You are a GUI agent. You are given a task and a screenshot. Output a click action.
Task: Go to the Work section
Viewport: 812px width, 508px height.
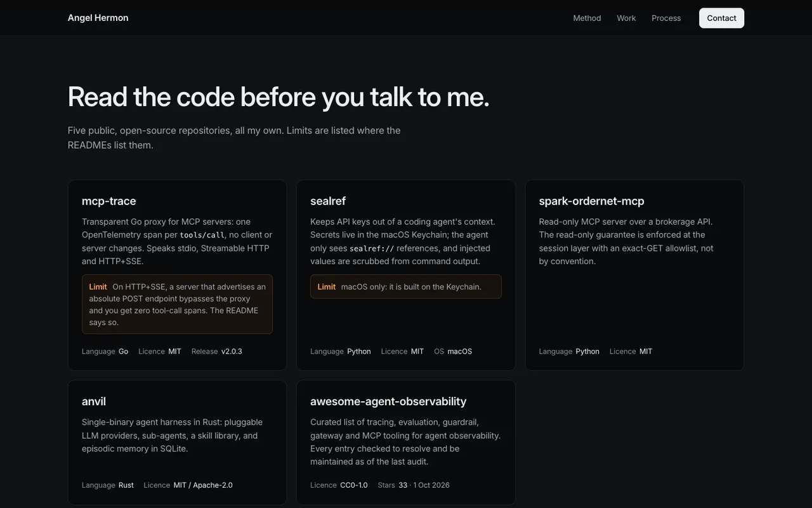point(626,18)
